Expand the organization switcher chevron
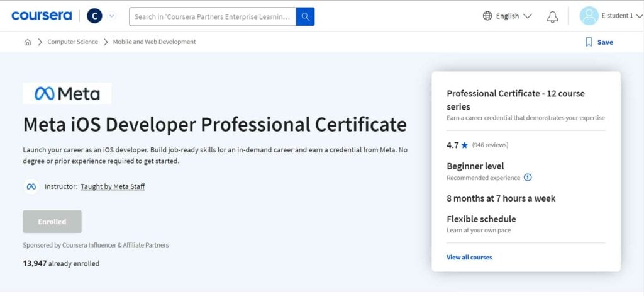 click(x=111, y=16)
